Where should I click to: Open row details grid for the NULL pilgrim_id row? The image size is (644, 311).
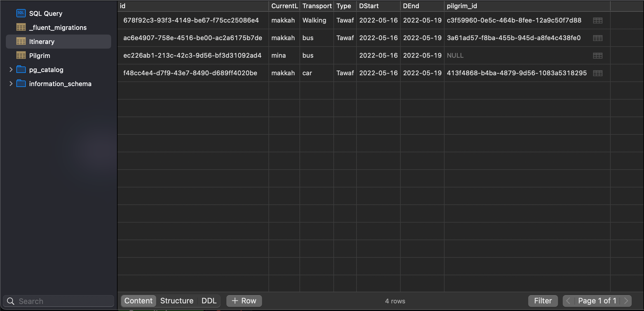click(x=598, y=55)
